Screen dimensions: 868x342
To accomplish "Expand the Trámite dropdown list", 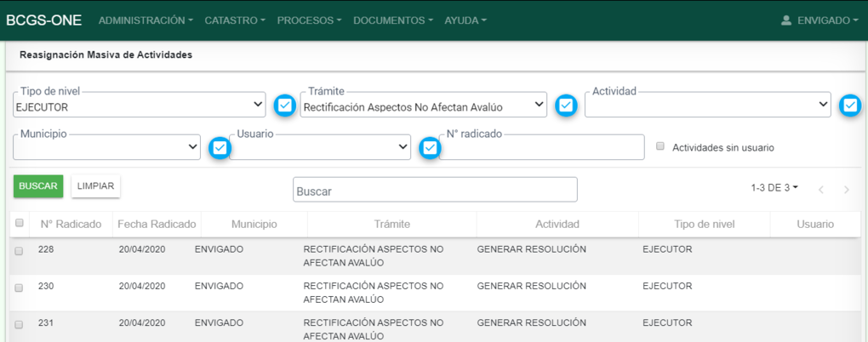I will point(423,105).
